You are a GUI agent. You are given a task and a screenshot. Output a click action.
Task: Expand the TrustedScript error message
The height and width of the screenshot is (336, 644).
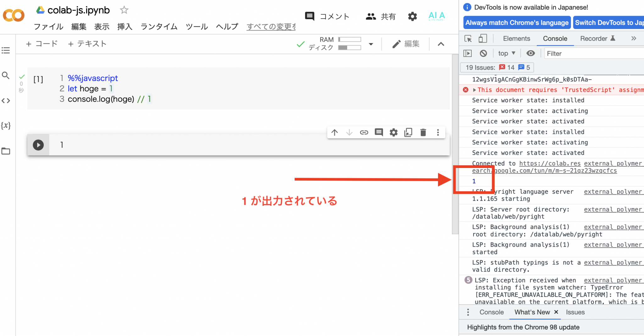tap(475, 90)
